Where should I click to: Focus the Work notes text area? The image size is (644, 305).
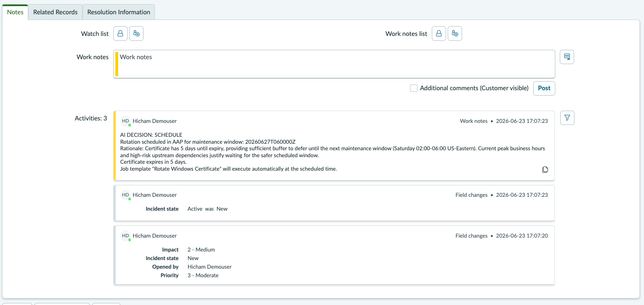click(x=334, y=64)
